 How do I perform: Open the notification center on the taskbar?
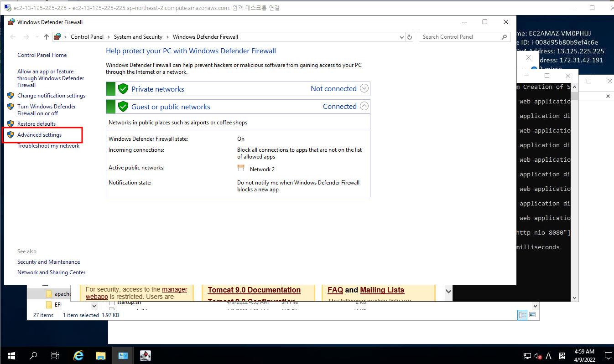pos(608,355)
